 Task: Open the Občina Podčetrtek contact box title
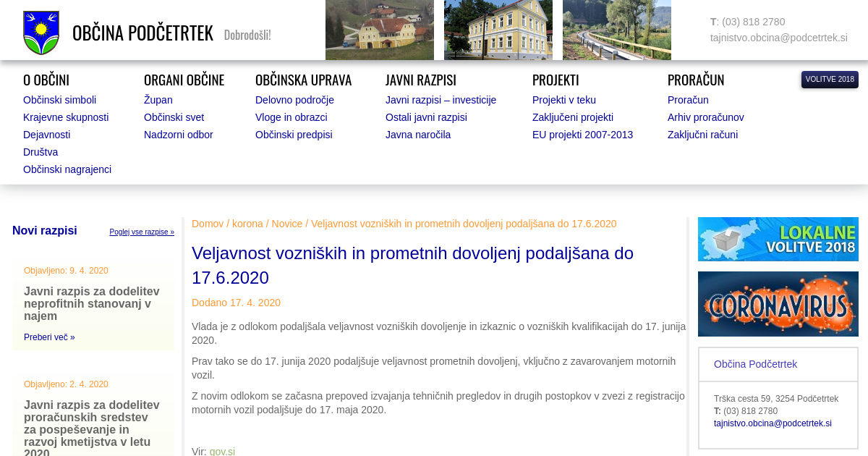[755, 364]
